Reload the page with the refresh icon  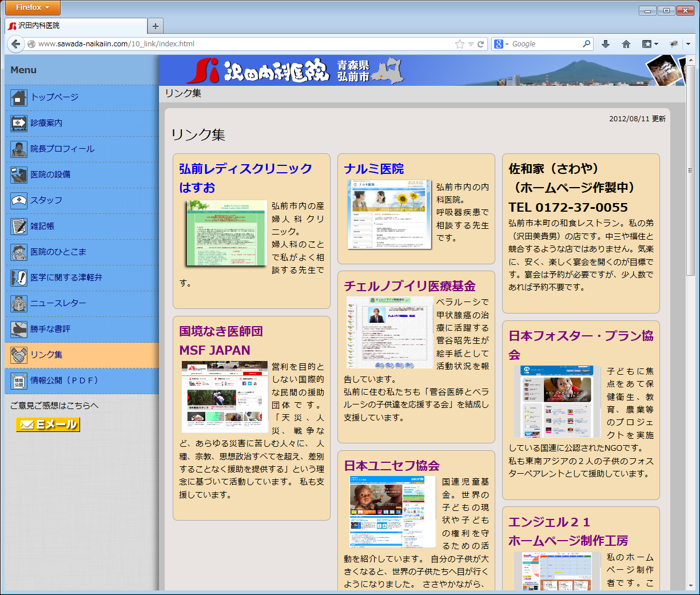point(481,44)
